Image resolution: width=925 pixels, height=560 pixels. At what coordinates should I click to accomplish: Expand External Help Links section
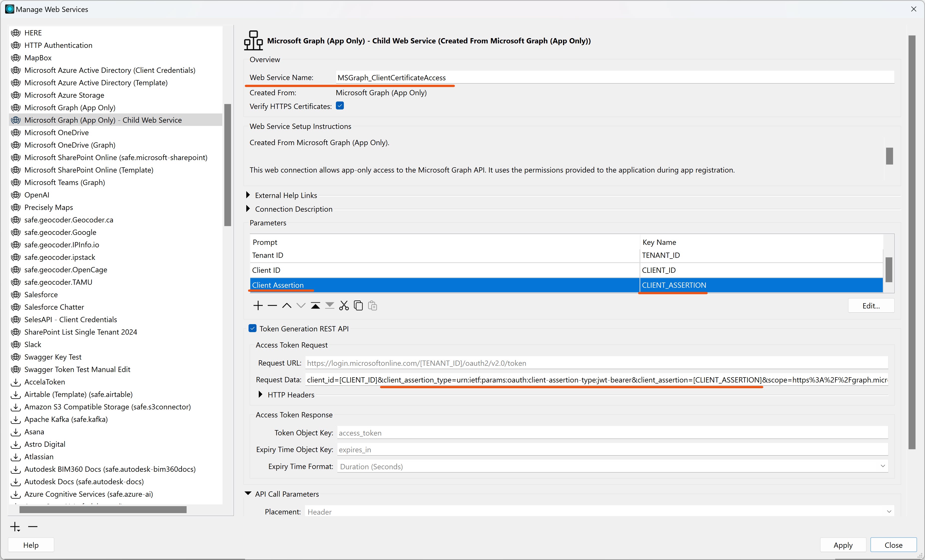click(x=248, y=195)
